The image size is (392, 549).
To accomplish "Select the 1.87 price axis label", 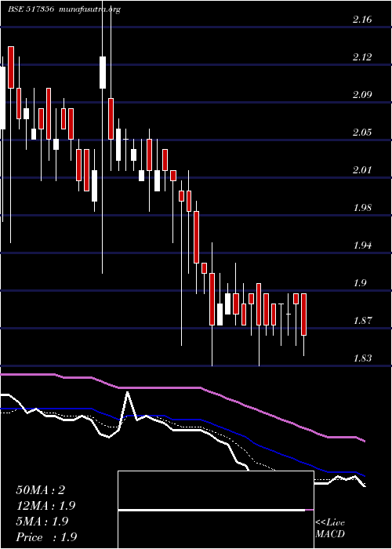I will [362, 321].
